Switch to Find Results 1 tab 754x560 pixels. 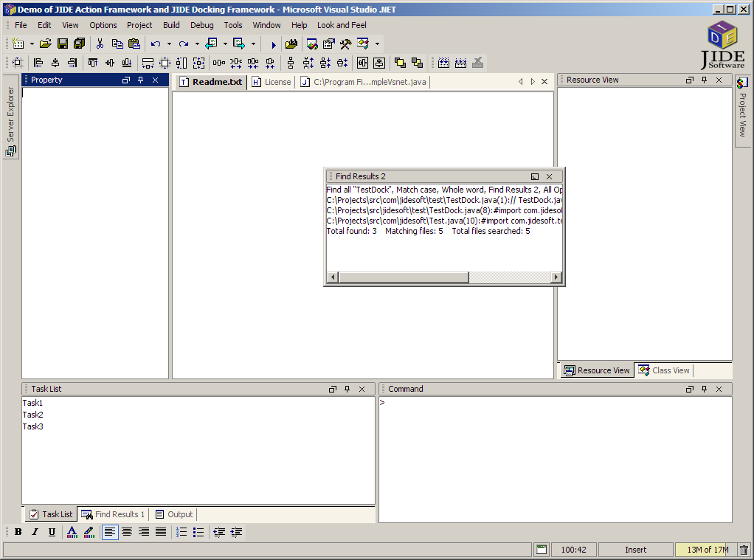point(114,514)
